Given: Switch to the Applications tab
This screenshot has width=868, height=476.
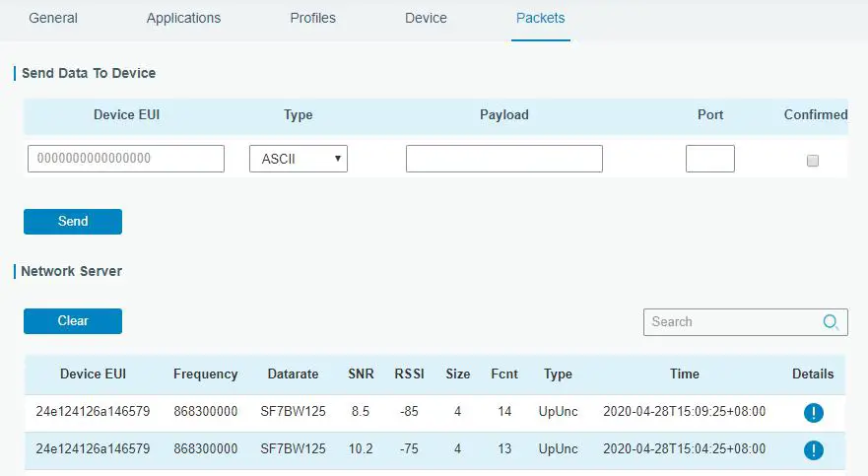Looking at the screenshot, I should click(184, 19).
